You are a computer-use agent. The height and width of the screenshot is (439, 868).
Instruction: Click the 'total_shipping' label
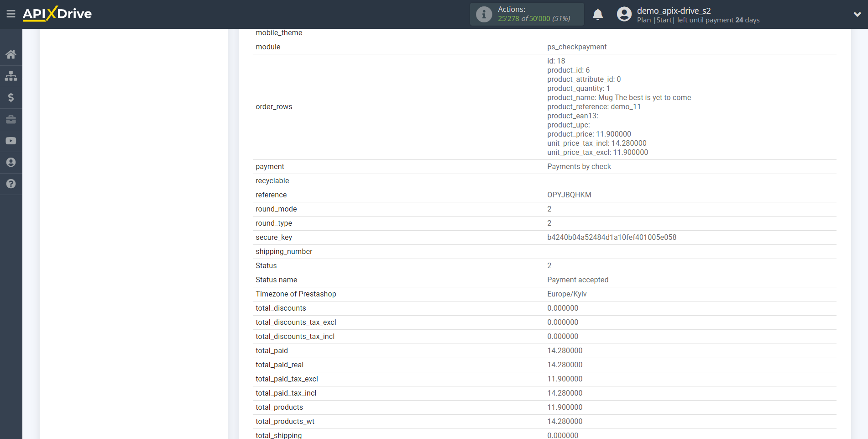click(x=278, y=435)
